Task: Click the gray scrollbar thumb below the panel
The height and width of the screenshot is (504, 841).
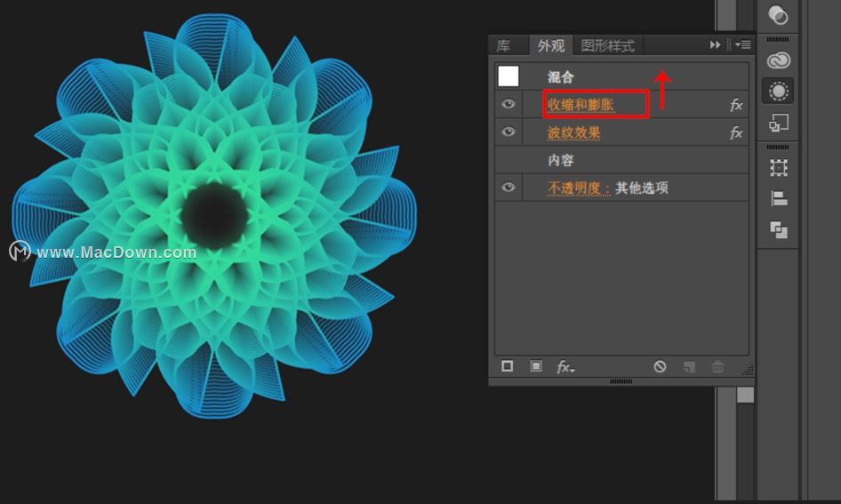Action: (x=745, y=396)
